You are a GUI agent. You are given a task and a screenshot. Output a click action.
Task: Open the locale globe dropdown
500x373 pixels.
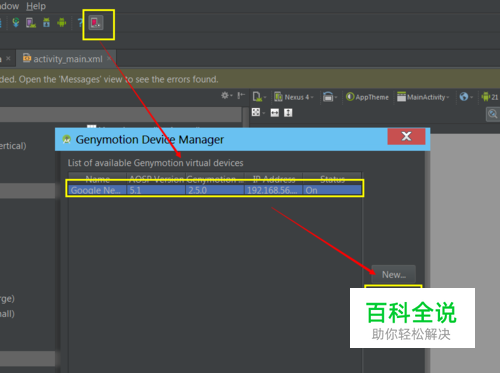pos(466,97)
